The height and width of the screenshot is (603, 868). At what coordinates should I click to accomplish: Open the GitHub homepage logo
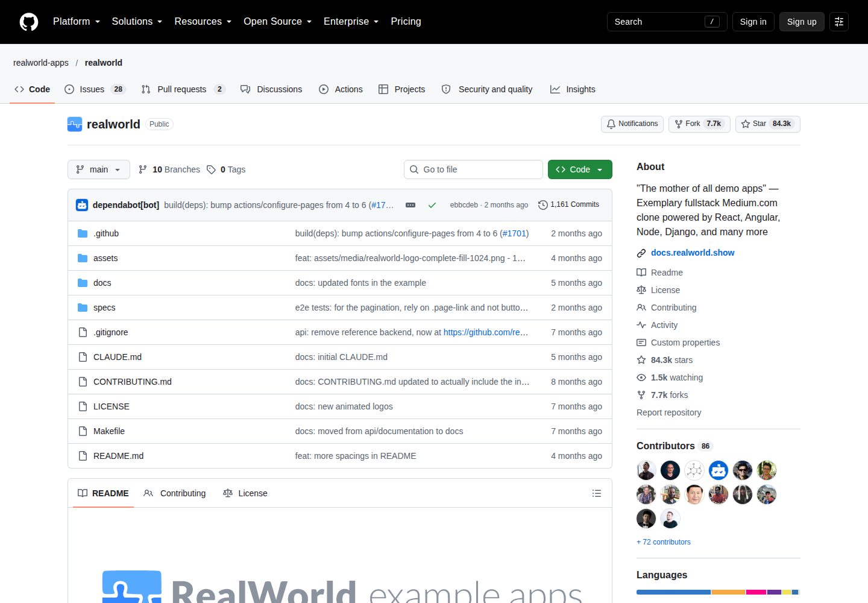(29, 22)
